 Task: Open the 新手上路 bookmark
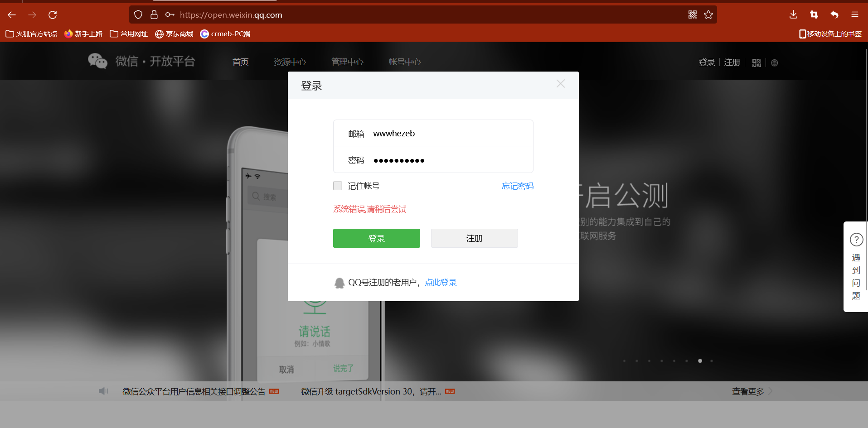click(83, 34)
